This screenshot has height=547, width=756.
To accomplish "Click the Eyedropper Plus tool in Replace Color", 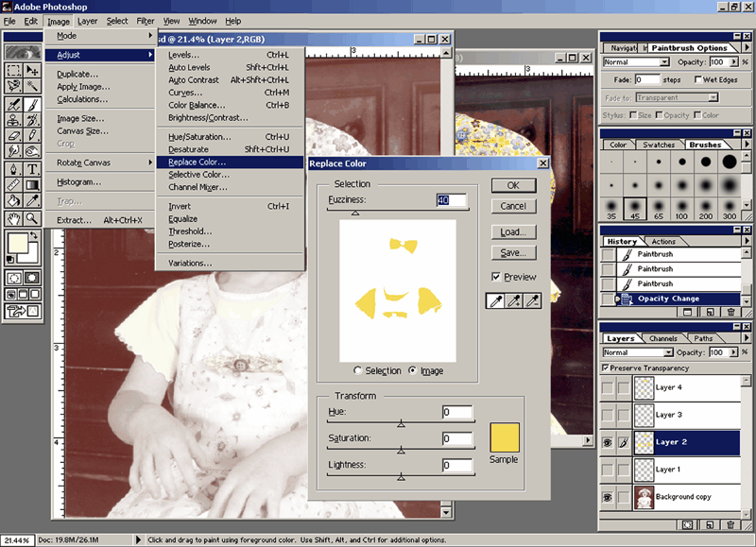I will (x=515, y=299).
